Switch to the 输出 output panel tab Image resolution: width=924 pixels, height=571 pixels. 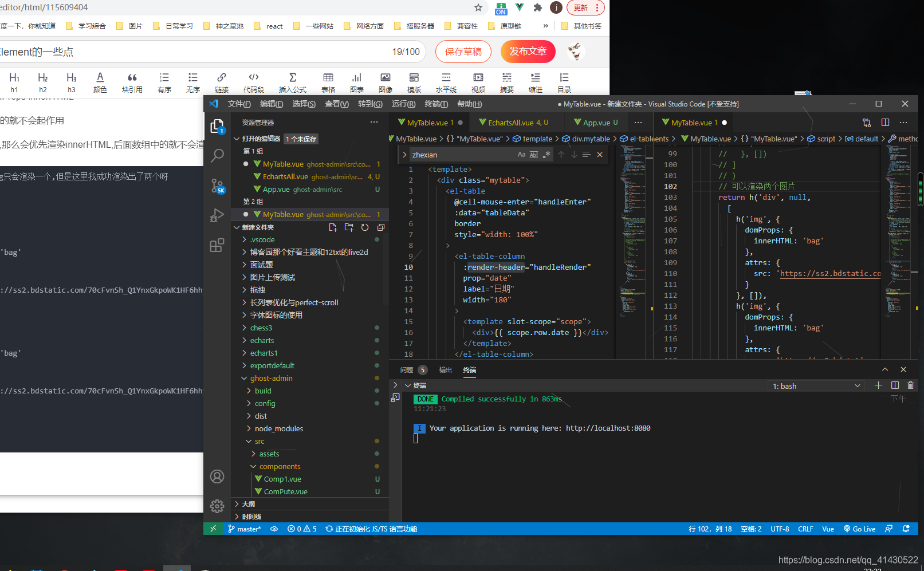tap(445, 370)
